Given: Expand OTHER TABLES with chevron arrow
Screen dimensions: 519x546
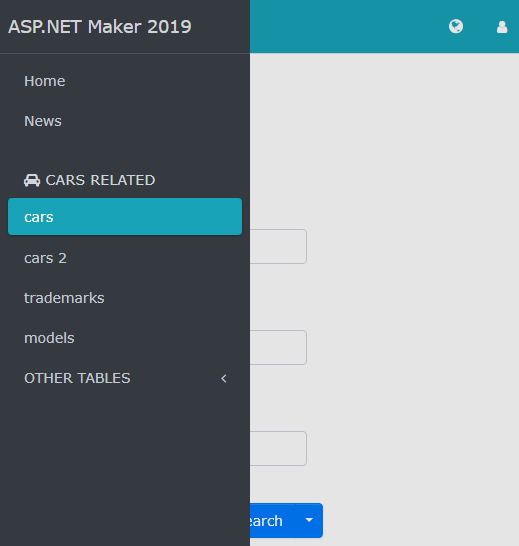Looking at the screenshot, I should (224, 379).
